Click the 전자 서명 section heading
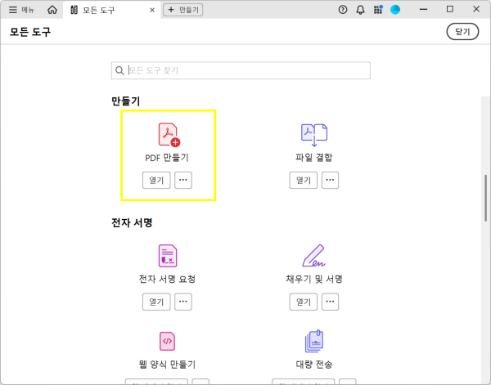This screenshot has height=385, width=491. pos(132,223)
